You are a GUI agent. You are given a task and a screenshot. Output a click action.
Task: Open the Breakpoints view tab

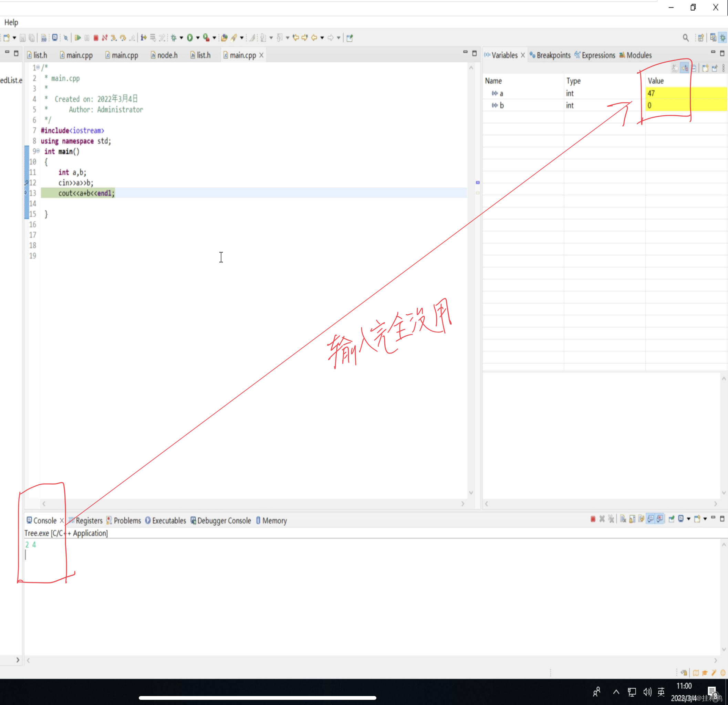[x=550, y=55]
